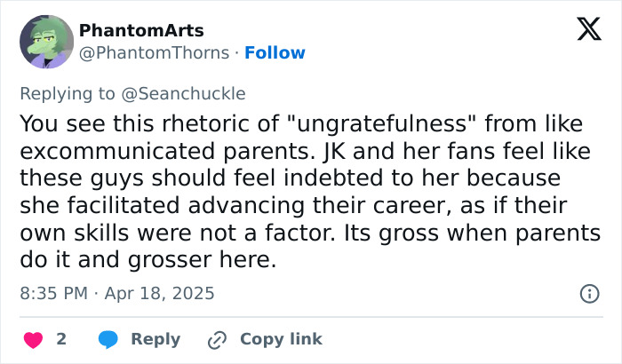Open the 8:35 PM time link
Viewport: 622px width, 364px height.
(x=54, y=293)
